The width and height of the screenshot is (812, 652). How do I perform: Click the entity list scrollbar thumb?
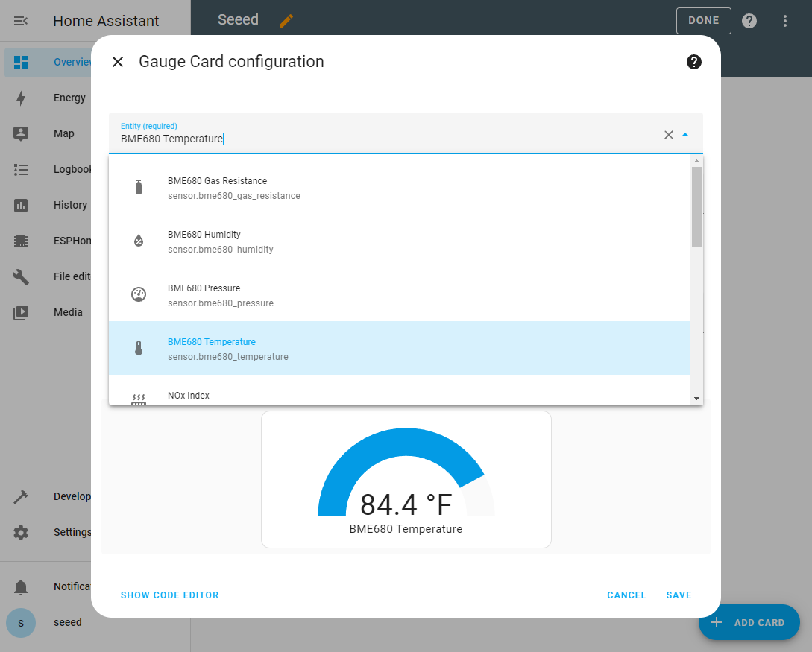point(696,207)
